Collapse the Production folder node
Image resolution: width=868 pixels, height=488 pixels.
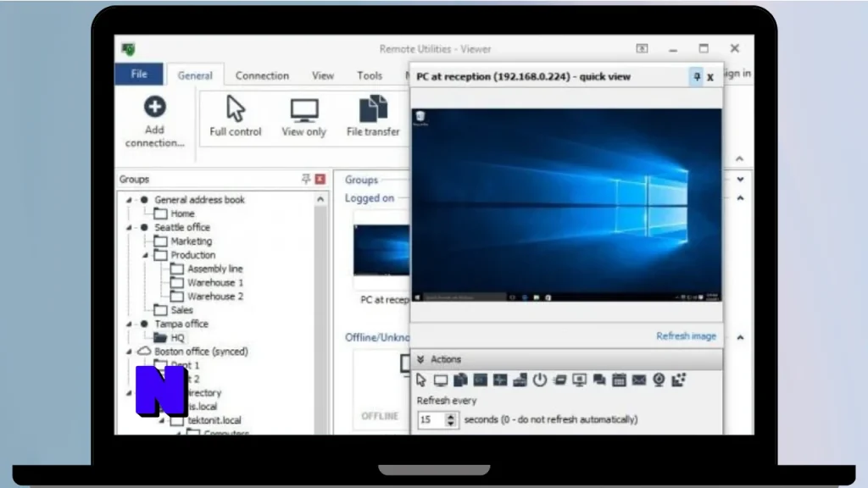(145, 255)
